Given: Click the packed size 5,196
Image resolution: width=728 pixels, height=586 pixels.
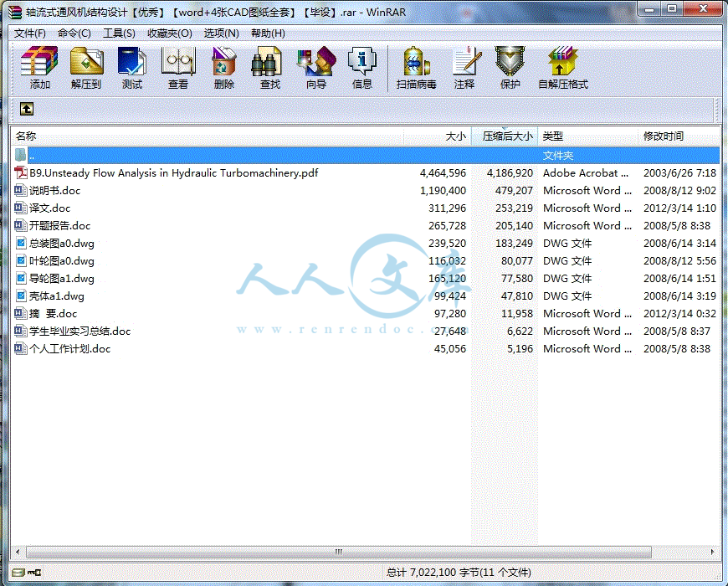Looking at the screenshot, I should pos(520,349).
